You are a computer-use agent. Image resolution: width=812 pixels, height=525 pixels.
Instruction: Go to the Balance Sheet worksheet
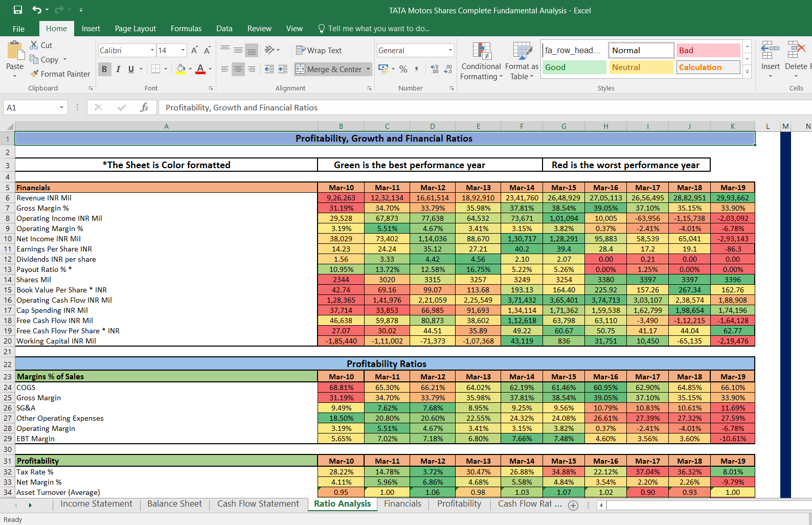[175, 504]
